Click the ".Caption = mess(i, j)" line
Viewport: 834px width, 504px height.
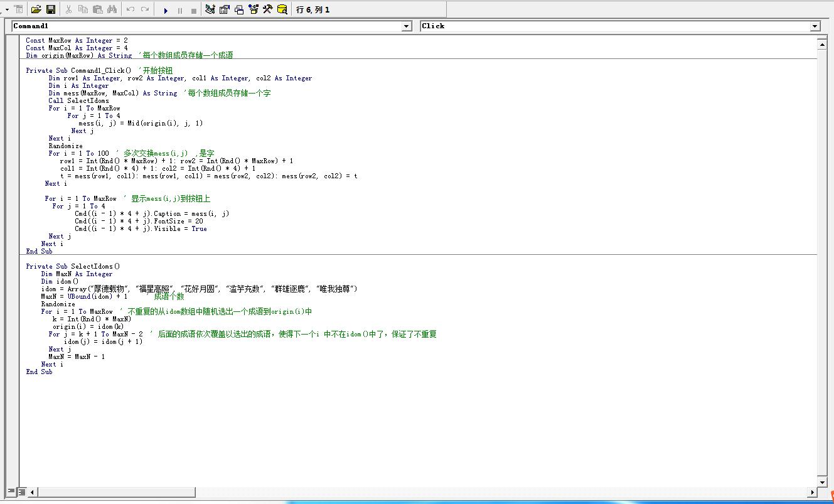coord(152,213)
